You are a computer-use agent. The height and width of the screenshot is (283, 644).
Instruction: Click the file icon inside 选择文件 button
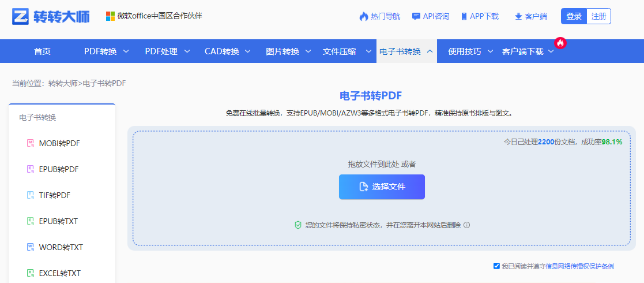coord(363,187)
